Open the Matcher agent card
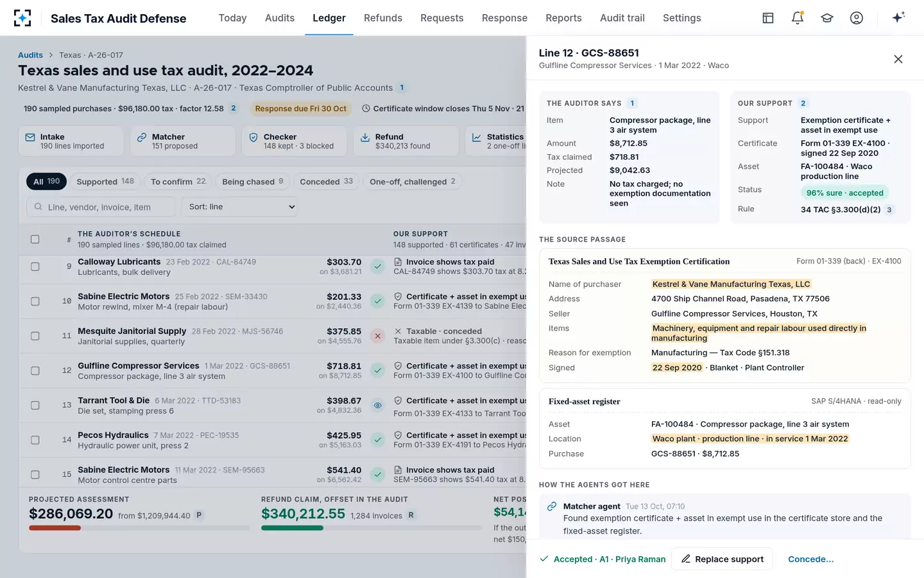 pyautogui.click(x=183, y=141)
